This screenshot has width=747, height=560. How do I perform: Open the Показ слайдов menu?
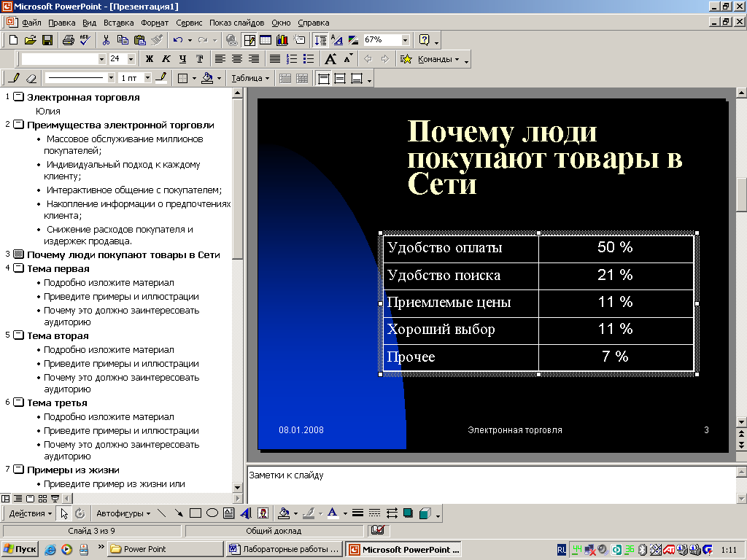coord(236,23)
